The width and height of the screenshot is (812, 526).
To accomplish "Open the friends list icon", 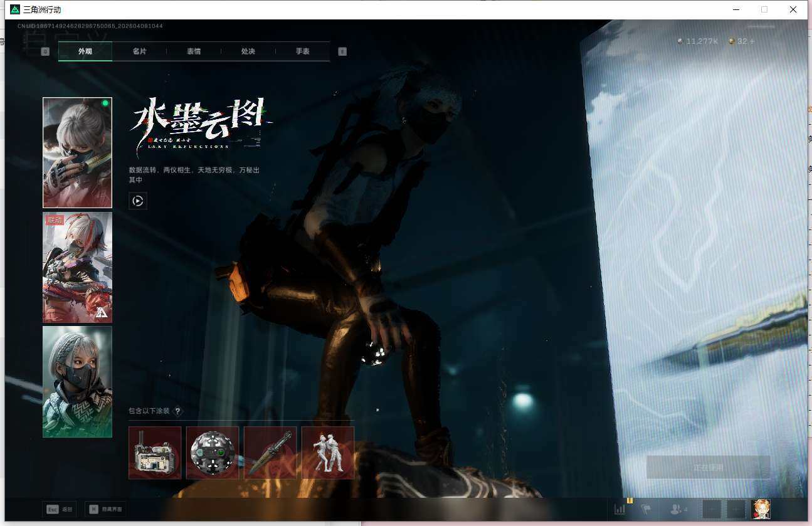I will [x=678, y=509].
